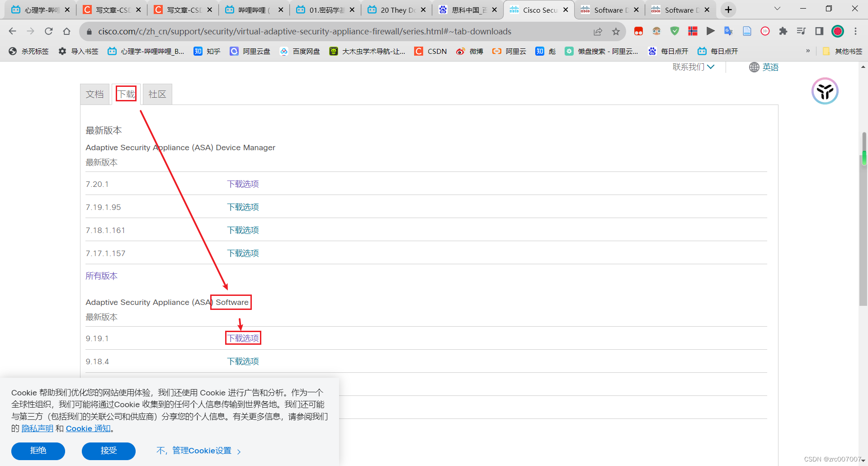This screenshot has height=466, width=868.
Task: Click the site lock icon in address bar
Action: (x=89, y=31)
